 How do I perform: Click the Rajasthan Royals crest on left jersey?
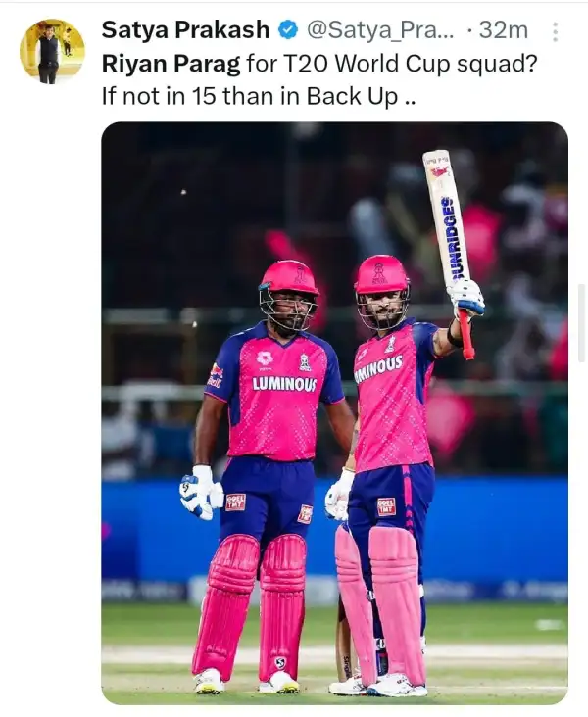(305, 361)
